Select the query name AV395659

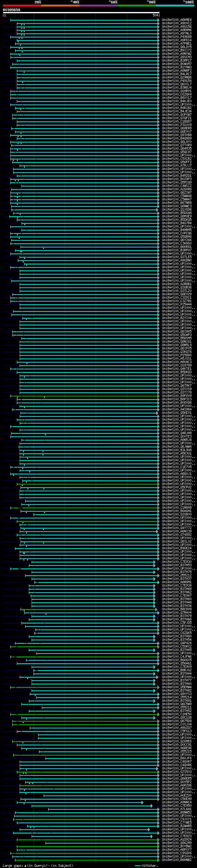(11, 10)
